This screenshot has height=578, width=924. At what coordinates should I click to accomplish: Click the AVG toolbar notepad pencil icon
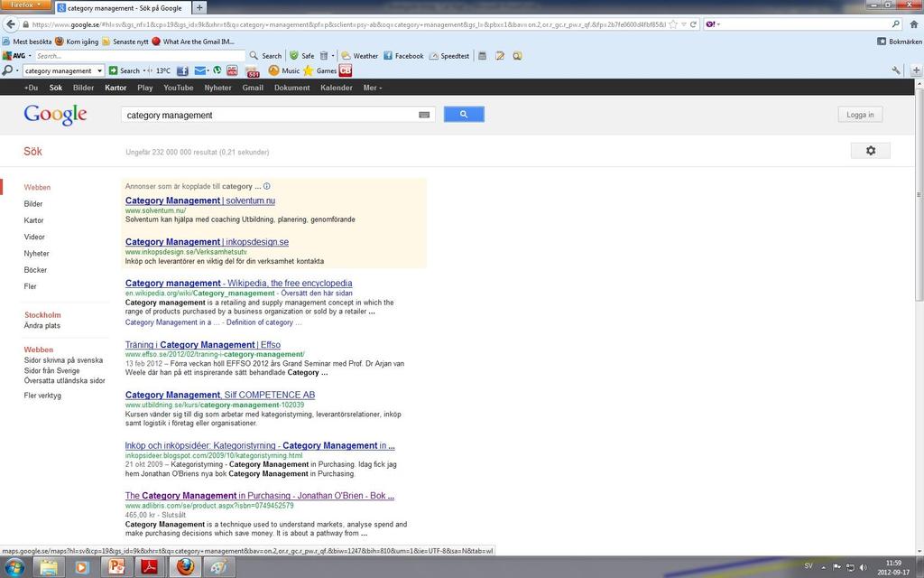pyautogui.click(x=500, y=55)
